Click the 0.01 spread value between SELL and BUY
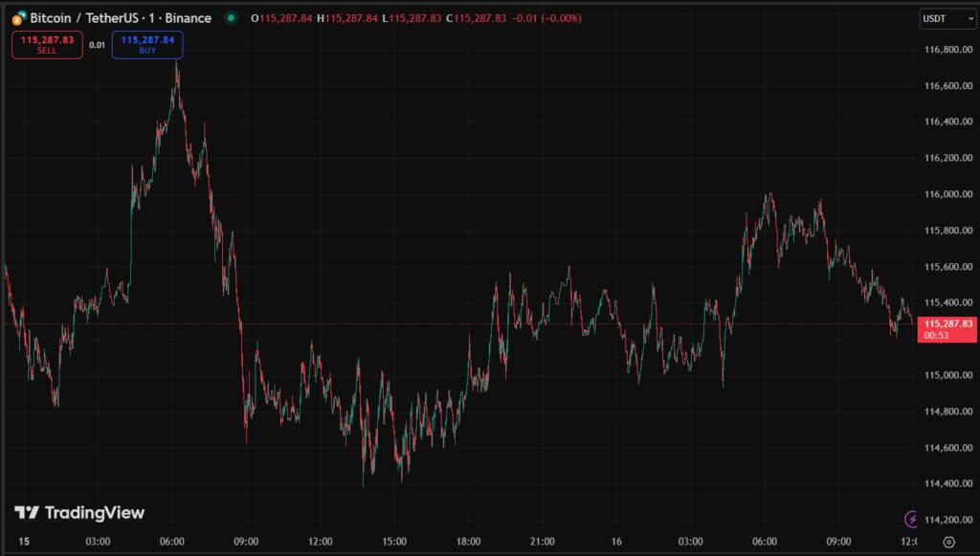 (x=97, y=43)
